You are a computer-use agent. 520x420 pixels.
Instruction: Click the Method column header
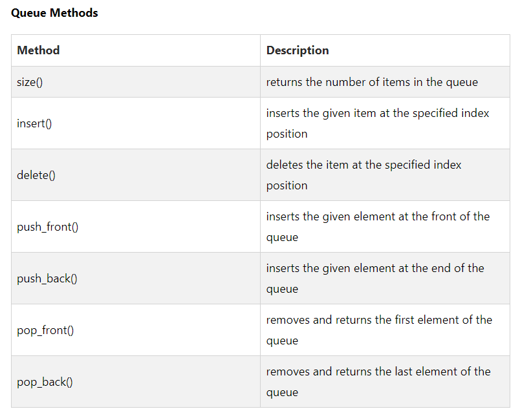38,50
